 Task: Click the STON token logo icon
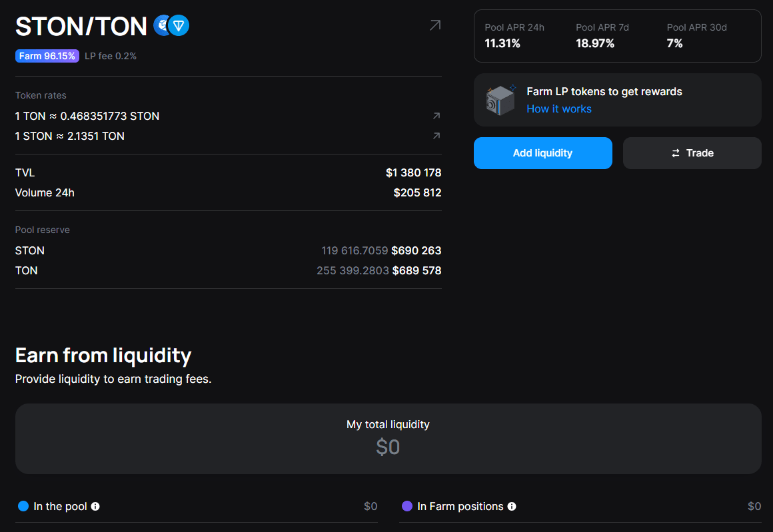162,26
